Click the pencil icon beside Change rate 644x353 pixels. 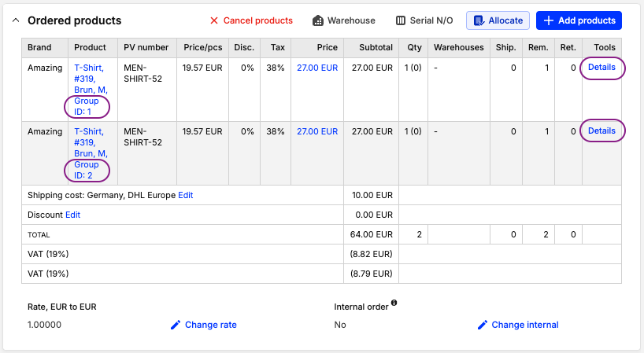click(x=176, y=325)
